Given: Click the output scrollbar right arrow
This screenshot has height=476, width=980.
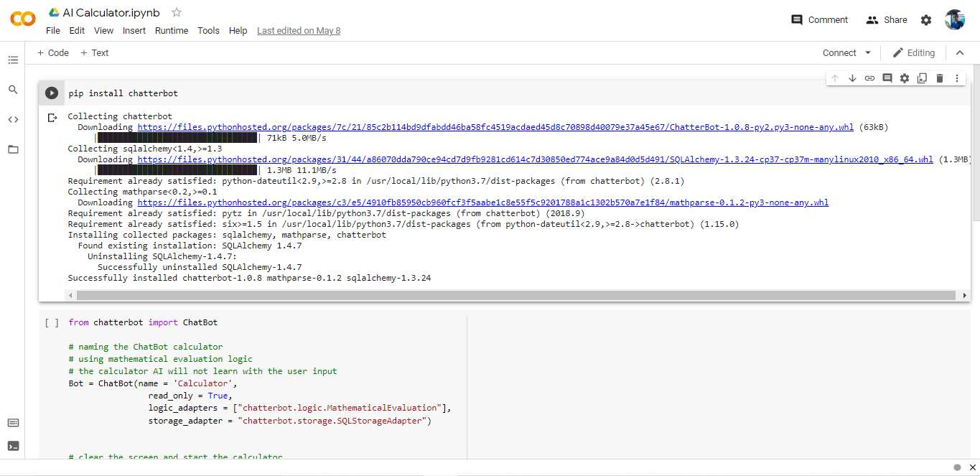Looking at the screenshot, I should (x=964, y=295).
